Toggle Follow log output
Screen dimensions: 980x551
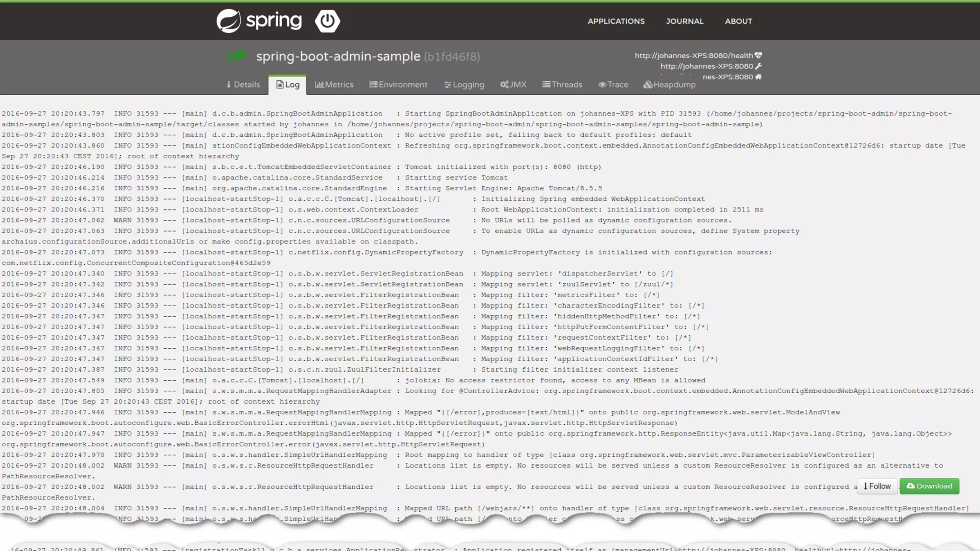(877, 486)
